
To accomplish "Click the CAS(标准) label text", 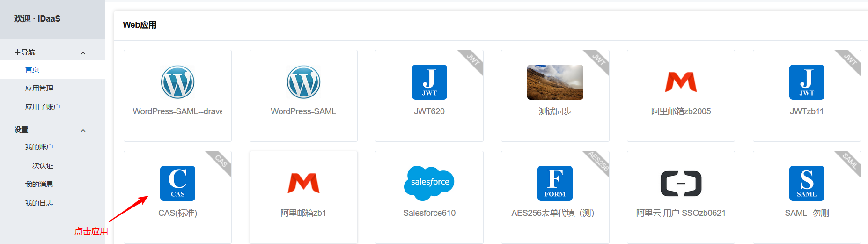I will coord(177,213).
